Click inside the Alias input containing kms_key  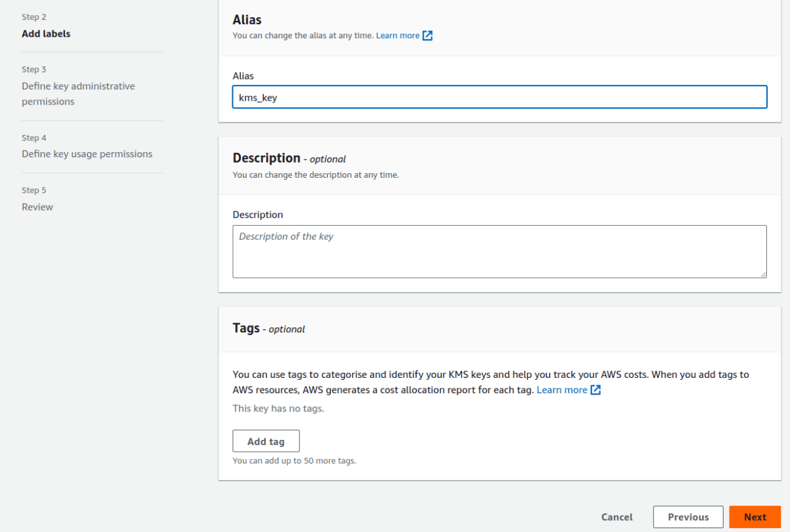pyautogui.click(x=499, y=97)
